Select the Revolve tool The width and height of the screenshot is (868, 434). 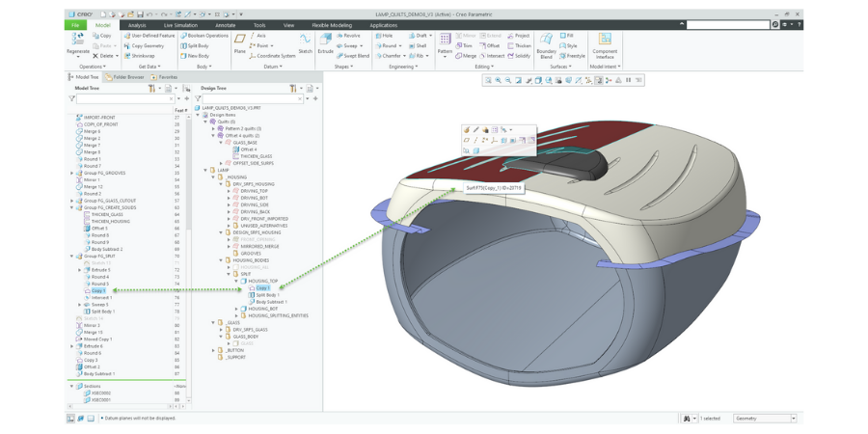[348, 36]
